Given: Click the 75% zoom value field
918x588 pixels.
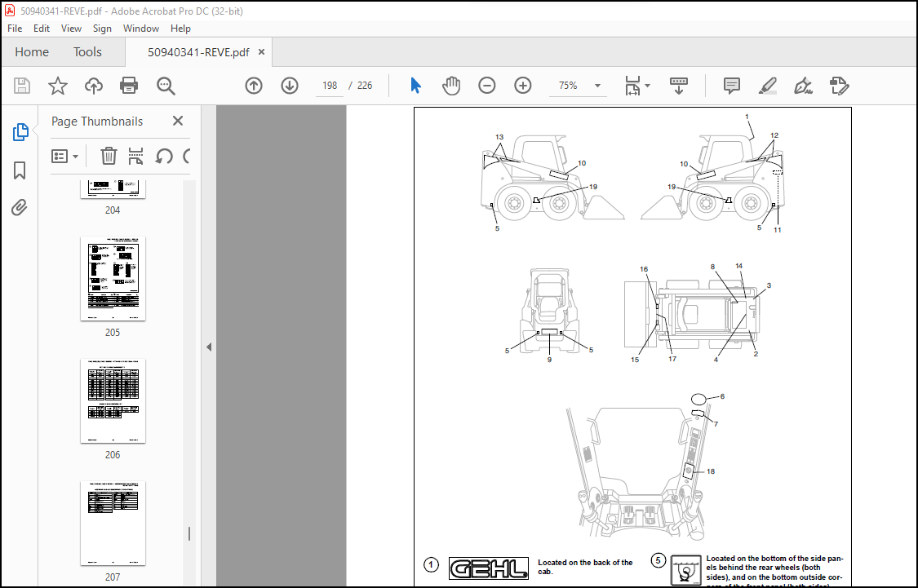Looking at the screenshot, I should (x=568, y=86).
